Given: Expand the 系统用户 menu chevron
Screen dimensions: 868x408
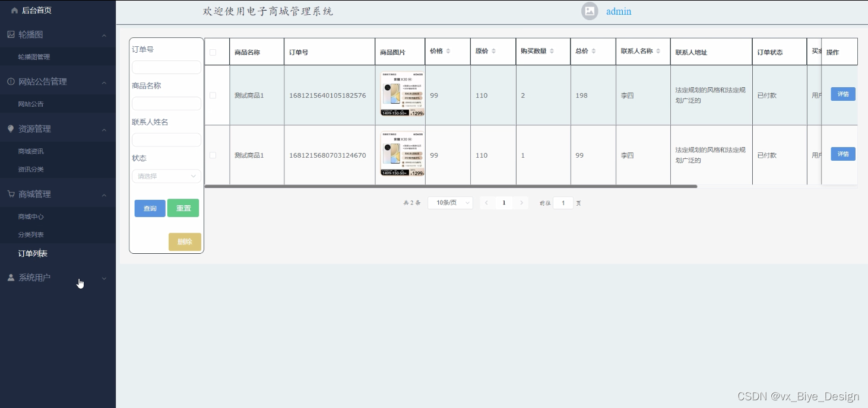Looking at the screenshot, I should coord(104,278).
